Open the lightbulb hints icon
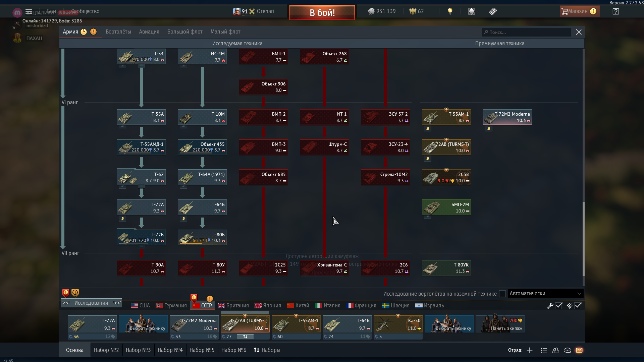Screen dimensions: 644x362 tap(450, 11)
